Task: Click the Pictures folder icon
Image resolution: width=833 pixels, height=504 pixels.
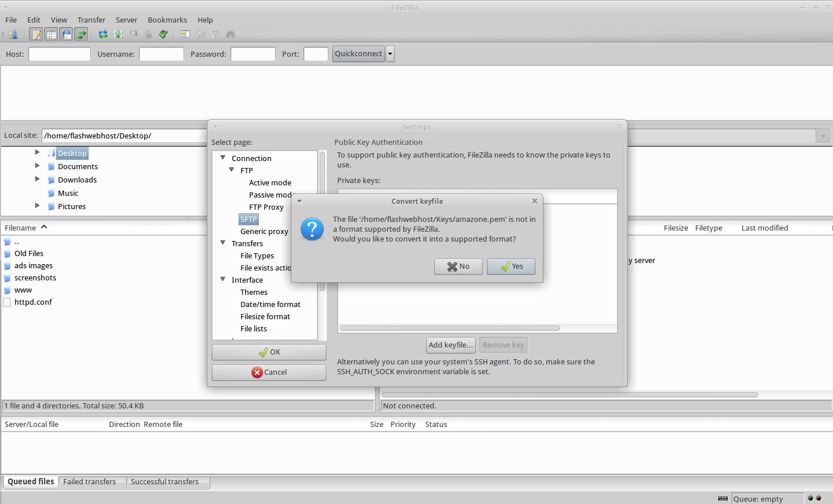Action: [51, 206]
